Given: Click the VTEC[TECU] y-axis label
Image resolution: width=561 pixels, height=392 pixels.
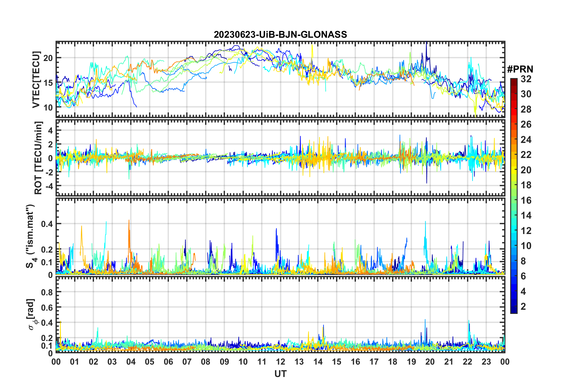Looking at the screenshot, I should (x=36, y=80).
